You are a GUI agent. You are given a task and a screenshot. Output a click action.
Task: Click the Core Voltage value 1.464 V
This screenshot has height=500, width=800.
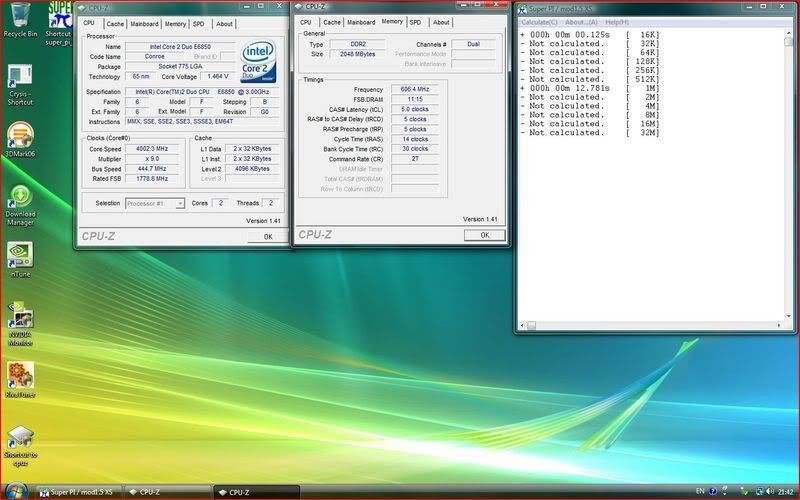[x=218, y=77]
